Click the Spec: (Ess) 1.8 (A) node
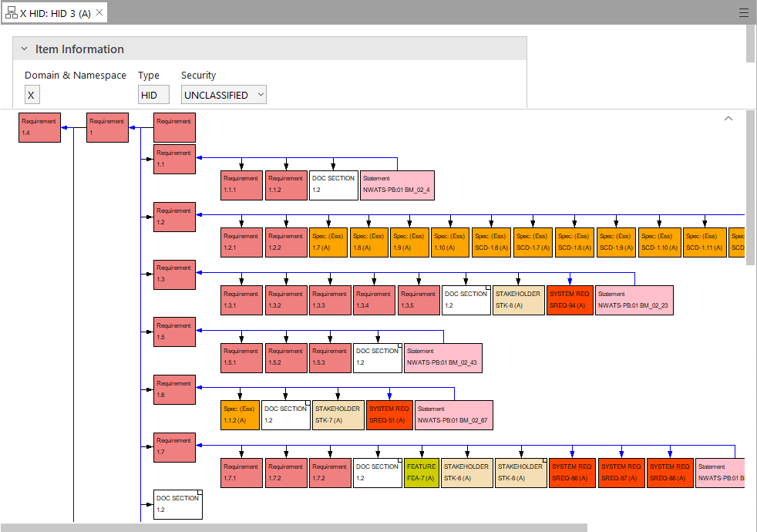 [368, 242]
